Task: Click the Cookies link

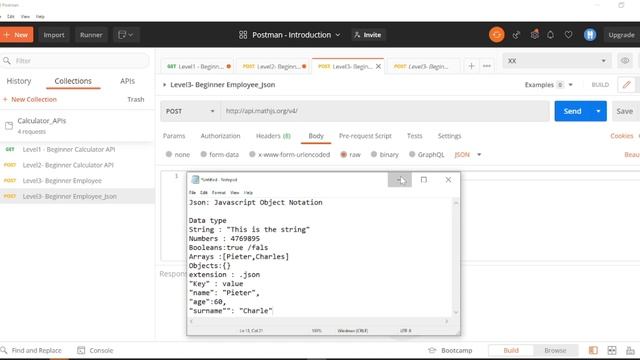Action: 622,136
